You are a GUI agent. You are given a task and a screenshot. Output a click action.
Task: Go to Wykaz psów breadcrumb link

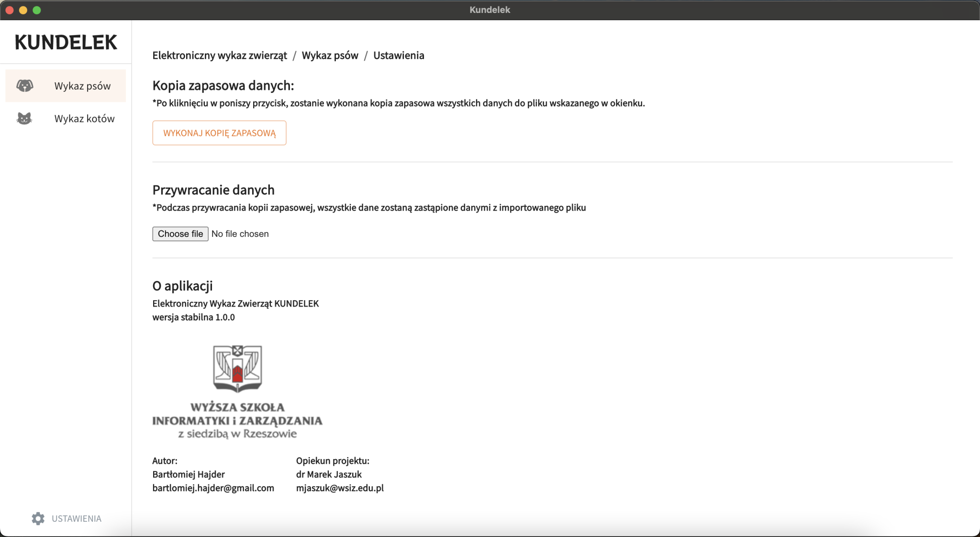pos(330,56)
